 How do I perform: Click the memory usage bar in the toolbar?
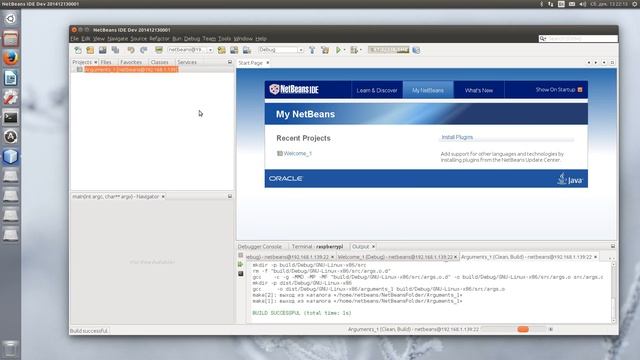pyautogui.click(x=389, y=50)
